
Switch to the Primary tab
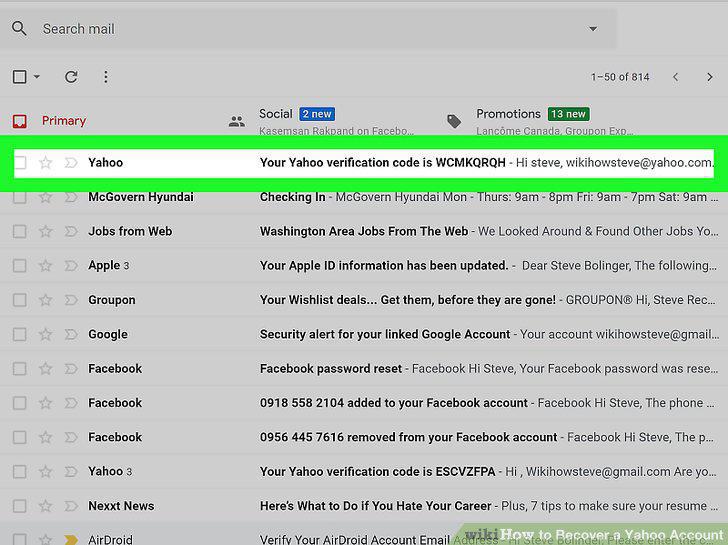point(64,121)
